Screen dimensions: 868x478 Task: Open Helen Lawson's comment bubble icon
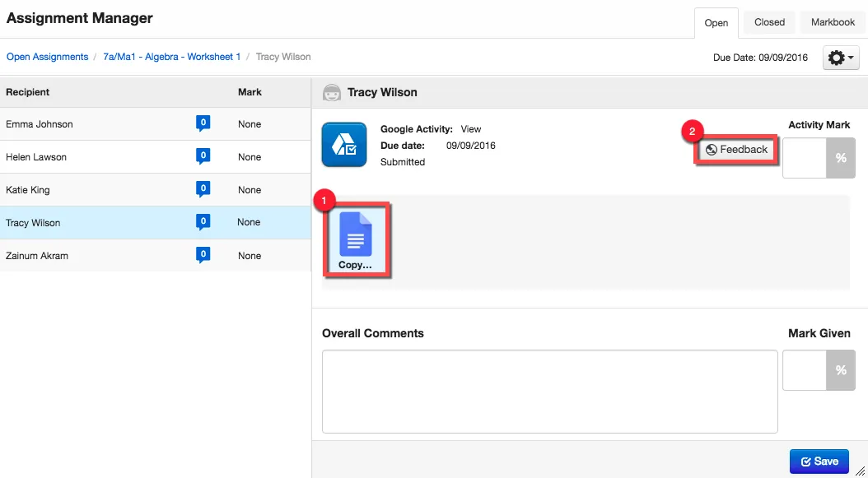pos(203,156)
